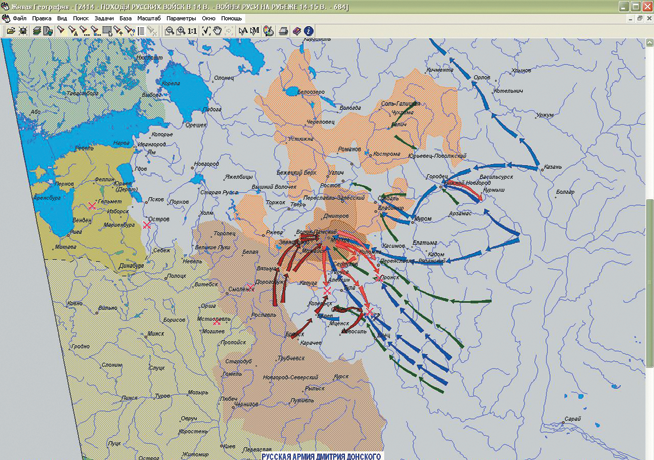This screenshot has width=654, height=460.
Task: Click the 'Русская армия Дмитрия Донского' caption
Action: [x=320, y=455]
